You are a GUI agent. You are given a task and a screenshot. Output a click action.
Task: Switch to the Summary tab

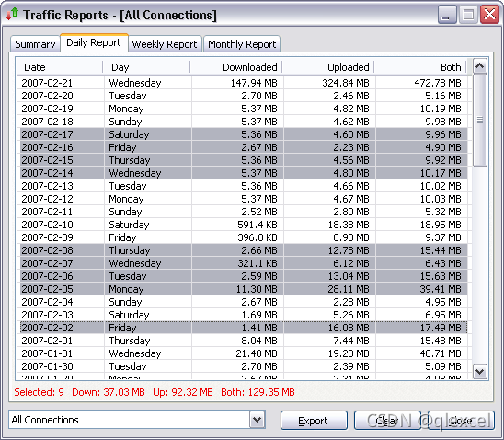point(35,44)
